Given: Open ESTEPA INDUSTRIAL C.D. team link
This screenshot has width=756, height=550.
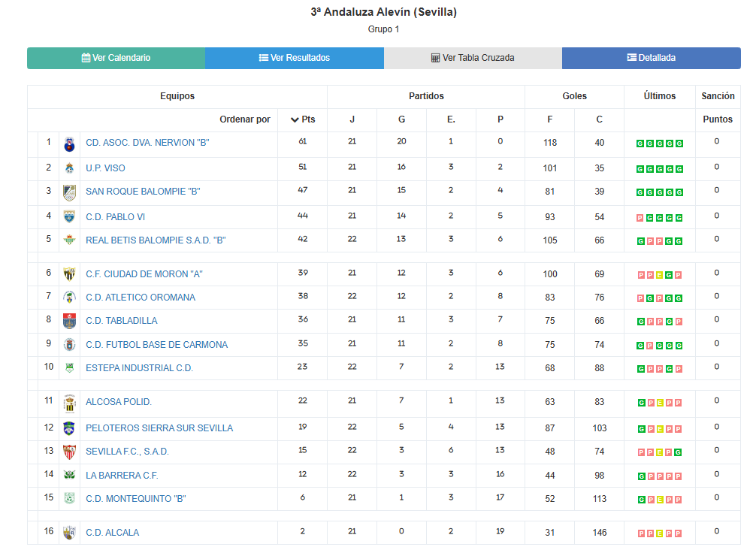Looking at the screenshot, I should (x=139, y=367).
